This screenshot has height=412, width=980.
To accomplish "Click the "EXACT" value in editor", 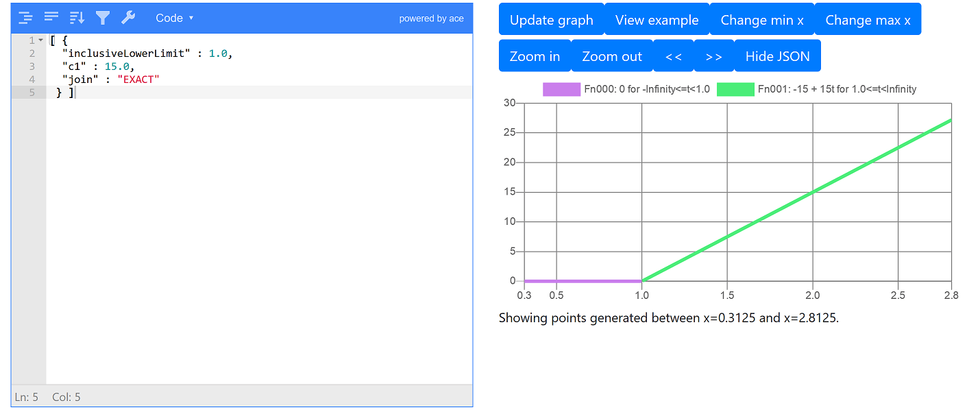I will [138, 79].
